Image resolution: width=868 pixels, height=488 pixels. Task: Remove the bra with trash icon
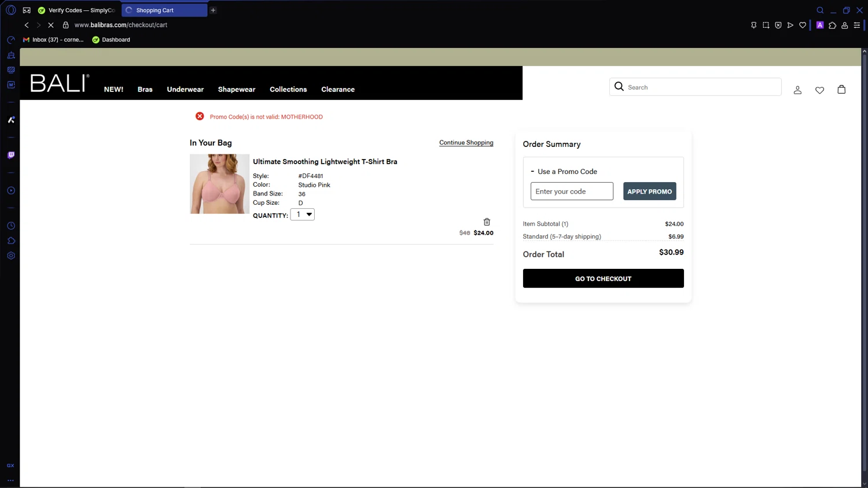[x=487, y=222]
